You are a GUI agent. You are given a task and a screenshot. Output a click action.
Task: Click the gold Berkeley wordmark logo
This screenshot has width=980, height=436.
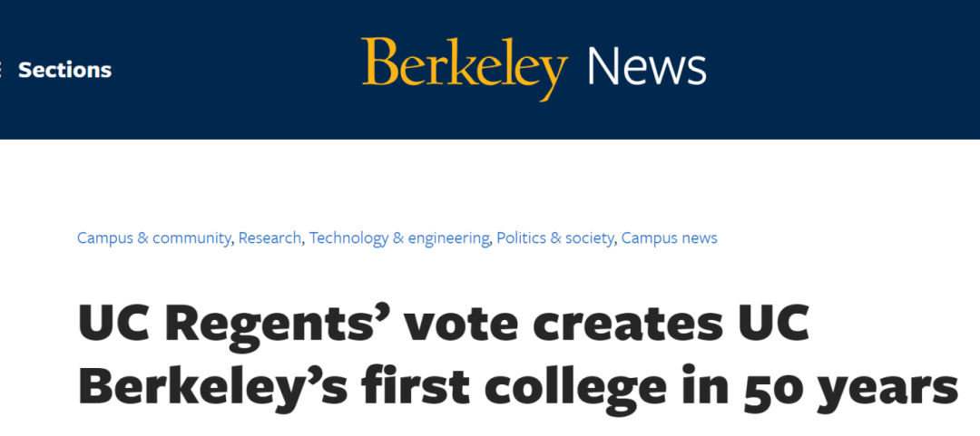click(464, 68)
